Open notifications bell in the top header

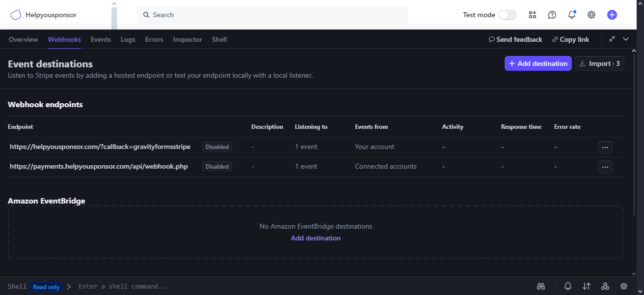pyautogui.click(x=572, y=15)
